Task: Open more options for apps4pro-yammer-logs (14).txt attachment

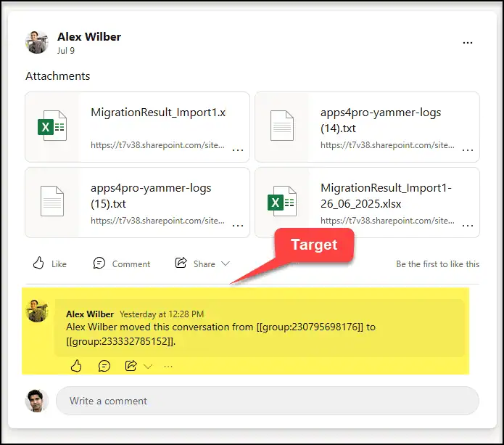Action: pyautogui.click(x=468, y=150)
